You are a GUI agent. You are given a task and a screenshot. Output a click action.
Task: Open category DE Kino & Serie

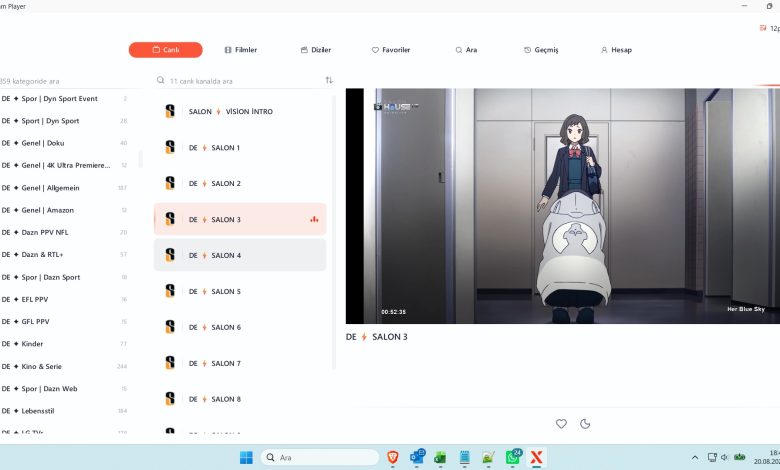pyautogui.click(x=65, y=367)
